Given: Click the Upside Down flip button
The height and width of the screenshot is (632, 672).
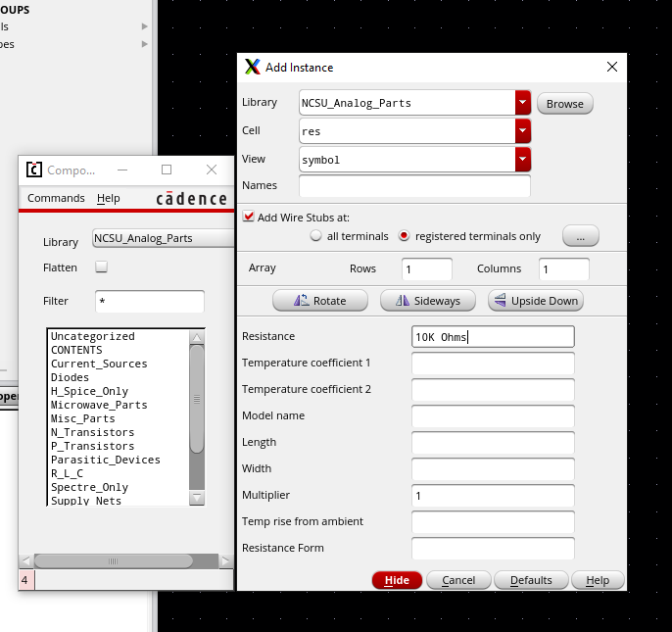Looking at the screenshot, I should coord(535,301).
